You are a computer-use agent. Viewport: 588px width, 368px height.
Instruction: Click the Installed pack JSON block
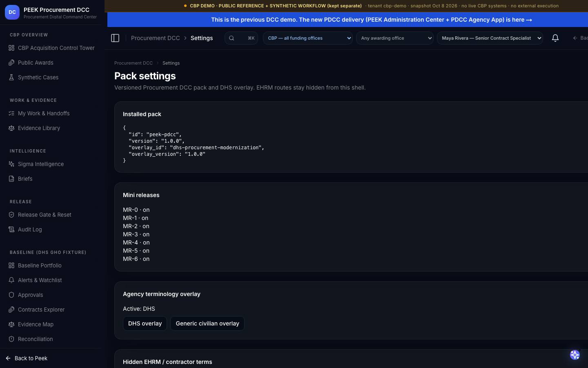[194, 144]
